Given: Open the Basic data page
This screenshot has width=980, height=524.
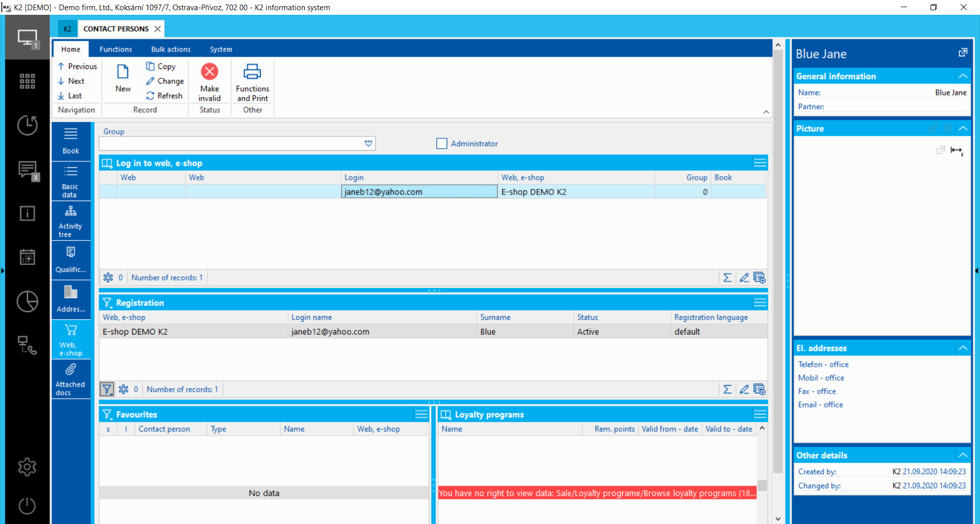Looking at the screenshot, I should pos(71,181).
